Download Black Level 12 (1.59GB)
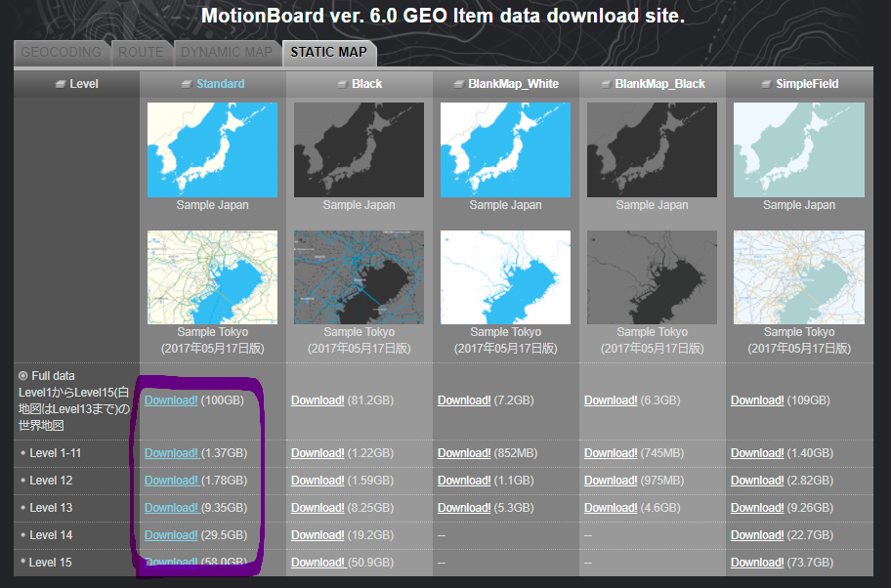This screenshot has height=588, width=891. (x=318, y=480)
